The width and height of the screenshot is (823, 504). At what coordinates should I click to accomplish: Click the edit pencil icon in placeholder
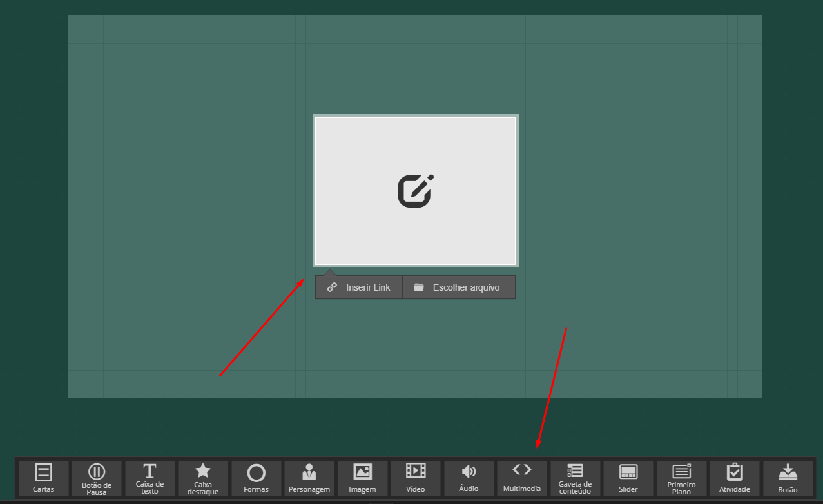point(415,191)
